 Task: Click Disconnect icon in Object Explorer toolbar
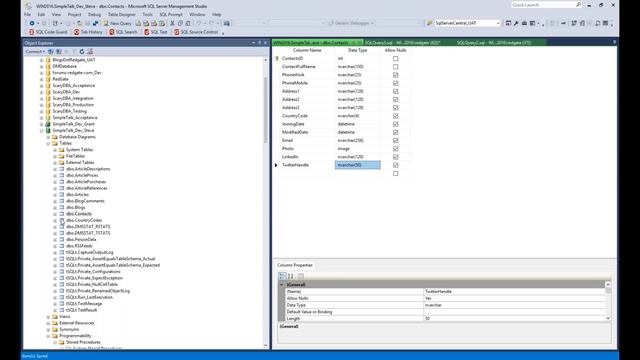58,51
